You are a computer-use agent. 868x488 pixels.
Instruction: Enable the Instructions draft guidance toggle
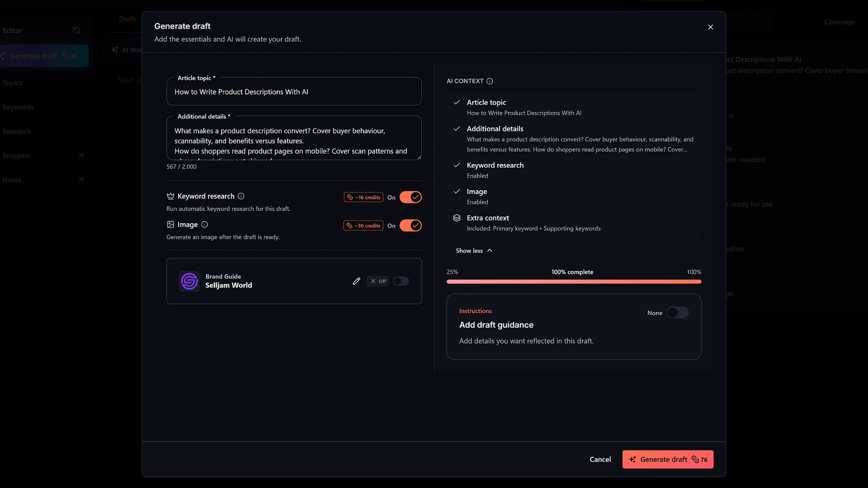[677, 313]
